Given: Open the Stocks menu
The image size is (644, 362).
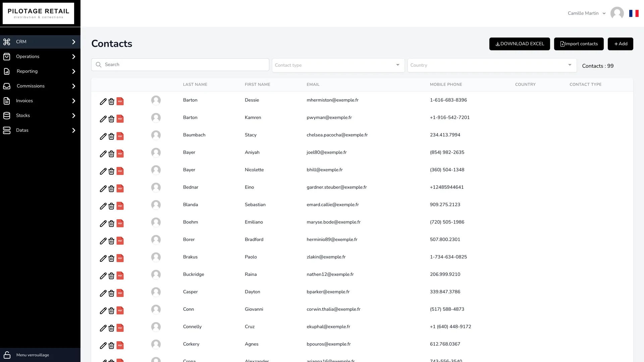Looking at the screenshot, I should coord(40,116).
